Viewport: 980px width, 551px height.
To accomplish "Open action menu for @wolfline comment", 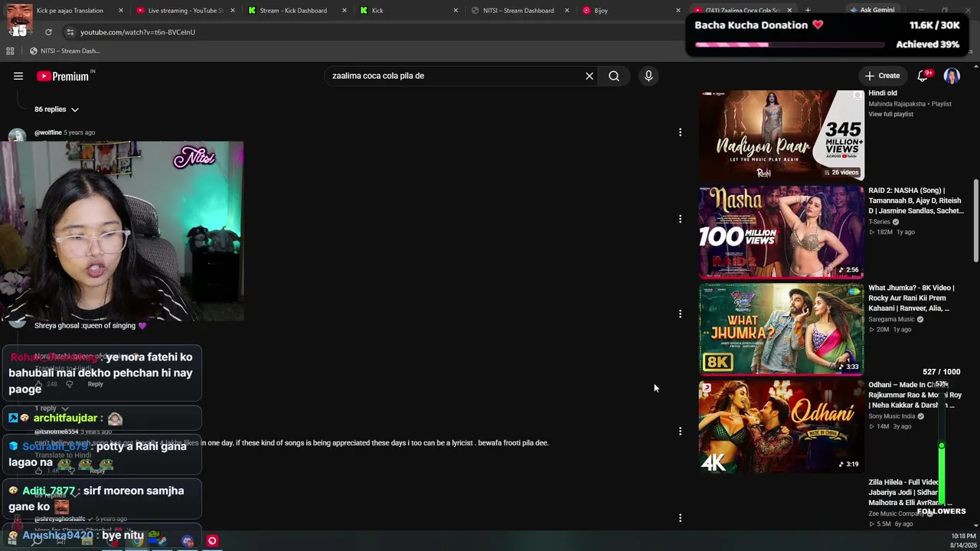I will tap(680, 132).
